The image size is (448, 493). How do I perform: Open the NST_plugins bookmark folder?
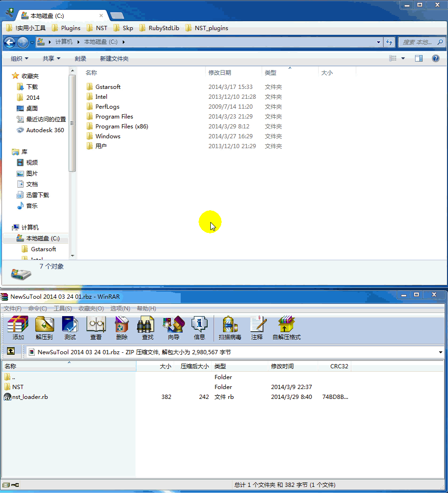(x=207, y=28)
